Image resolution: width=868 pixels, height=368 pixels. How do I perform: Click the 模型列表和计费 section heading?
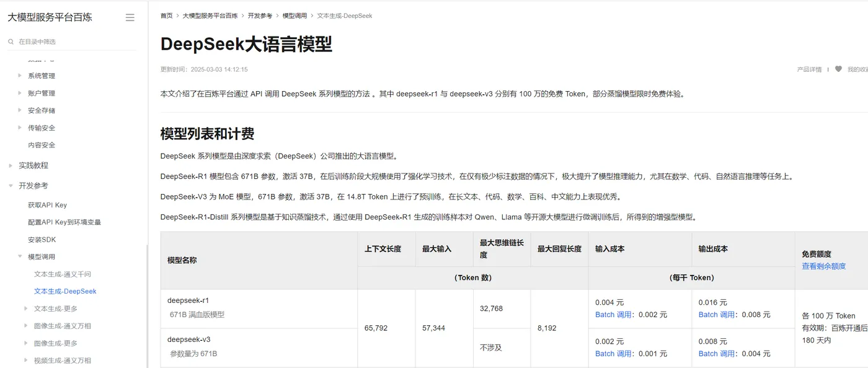[207, 134]
